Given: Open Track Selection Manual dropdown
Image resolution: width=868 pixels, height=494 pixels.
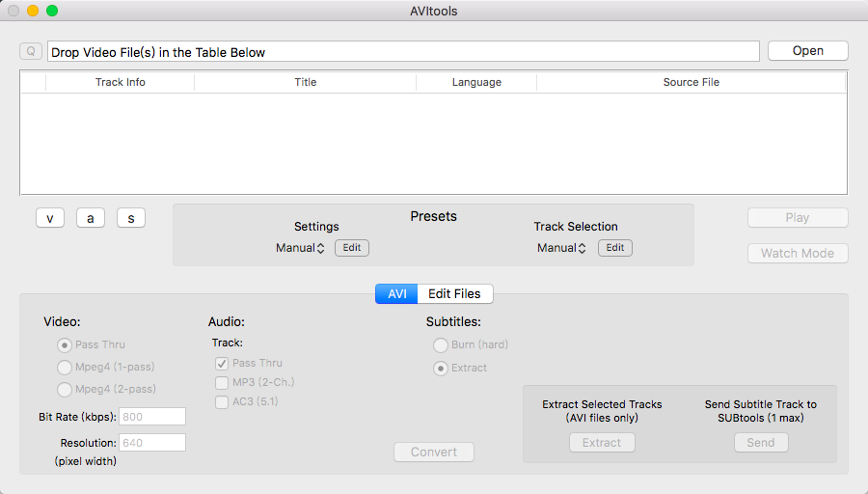Looking at the screenshot, I should tap(561, 248).
